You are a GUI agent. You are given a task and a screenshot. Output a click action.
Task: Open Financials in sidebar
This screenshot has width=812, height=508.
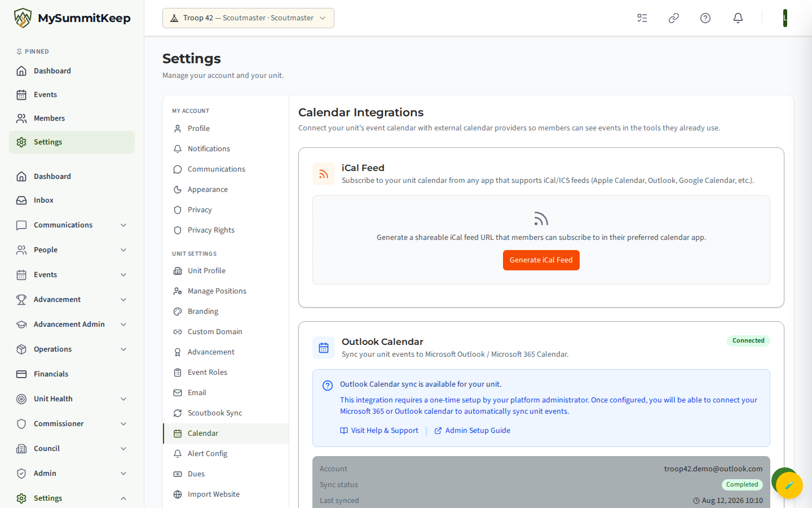72,374
